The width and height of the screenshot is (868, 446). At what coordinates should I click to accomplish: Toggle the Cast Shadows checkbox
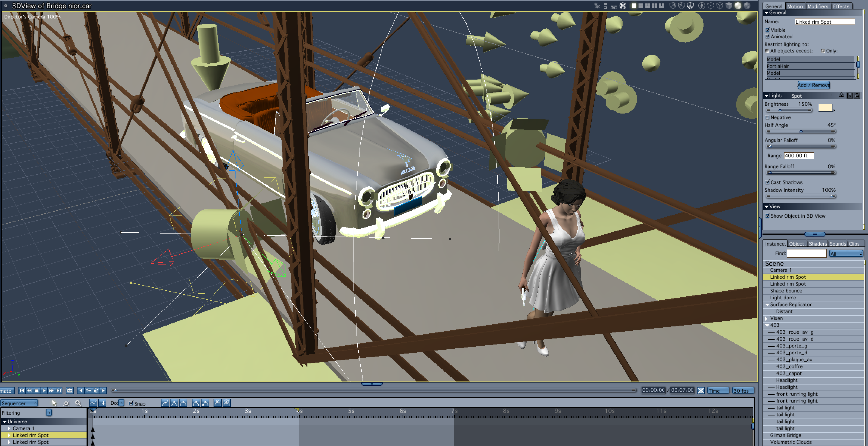(x=768, y=182)
